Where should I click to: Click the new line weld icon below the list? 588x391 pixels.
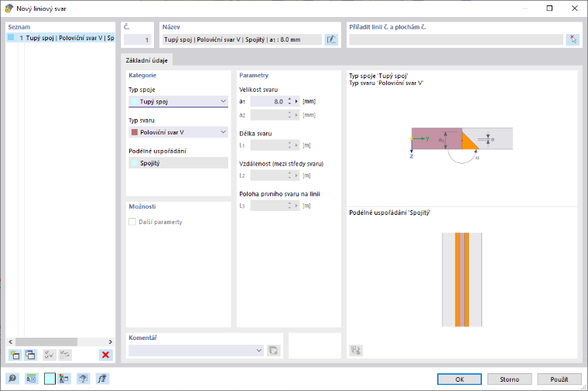tap(15, 355)
